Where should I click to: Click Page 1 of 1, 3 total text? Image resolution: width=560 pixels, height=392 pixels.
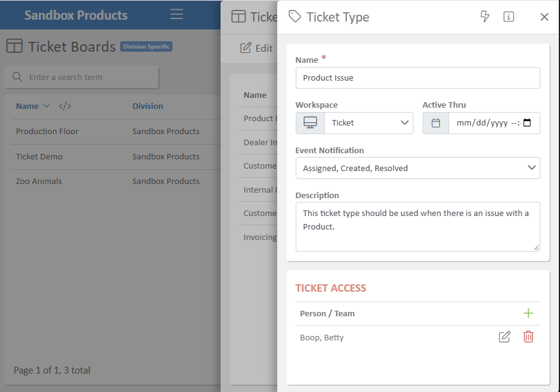click(52, 370)
